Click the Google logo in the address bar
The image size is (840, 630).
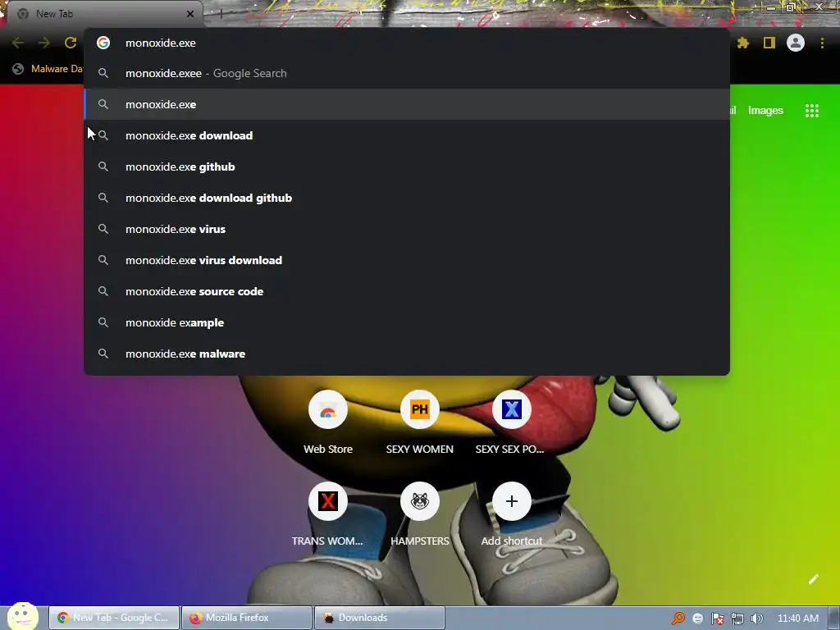(x=103, y=43)
